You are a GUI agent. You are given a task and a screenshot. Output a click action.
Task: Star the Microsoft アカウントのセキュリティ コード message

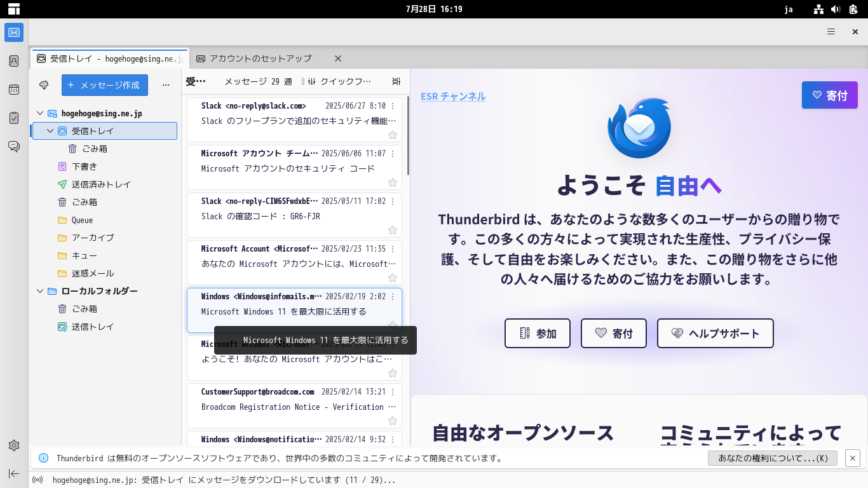click(393, 182)
